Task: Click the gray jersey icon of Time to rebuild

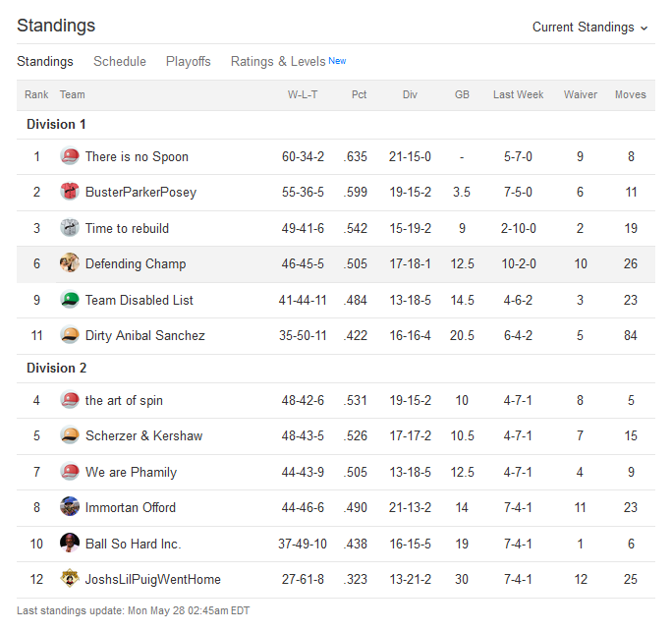Action: (70, 228)
